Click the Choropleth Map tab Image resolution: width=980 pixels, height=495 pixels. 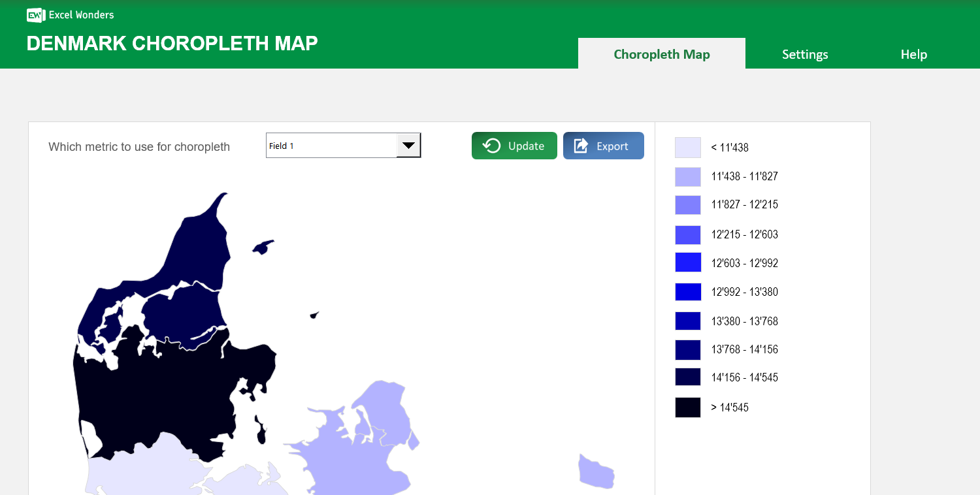(x=661, y=54)
